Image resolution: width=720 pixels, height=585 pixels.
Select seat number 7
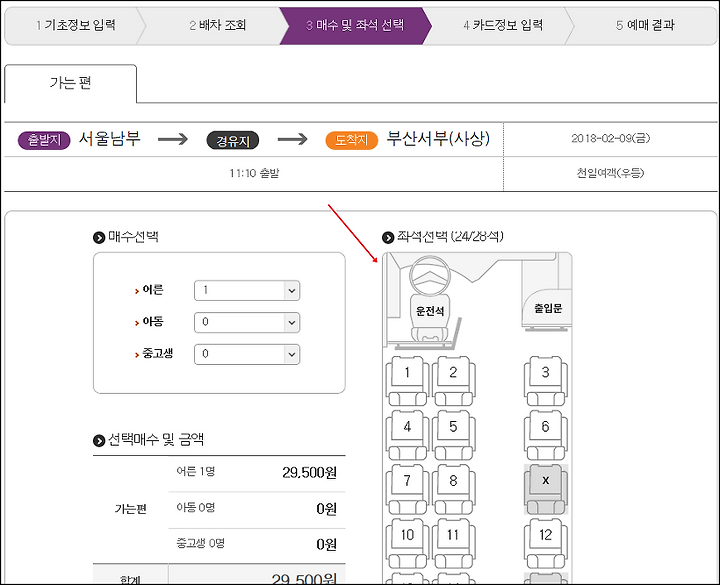407,489
